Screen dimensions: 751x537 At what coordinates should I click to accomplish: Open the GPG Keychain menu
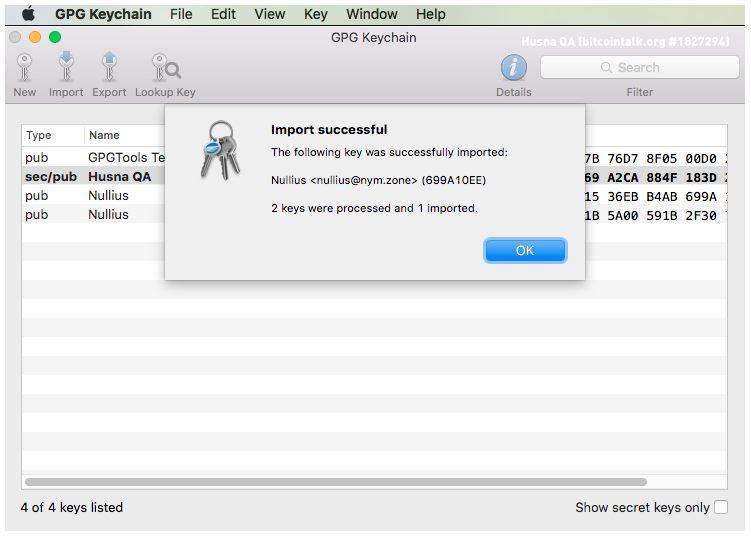click(x=103, y=14)
